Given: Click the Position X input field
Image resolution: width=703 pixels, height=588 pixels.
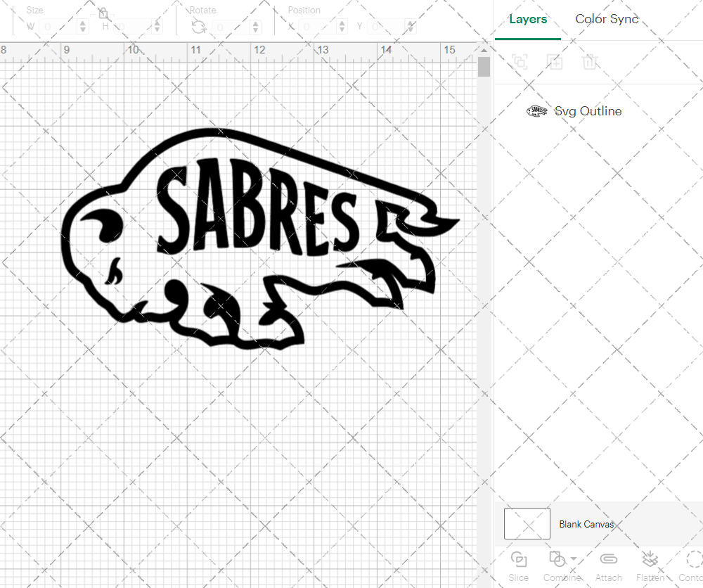Looking at the screenshot, I should (318, 27).
